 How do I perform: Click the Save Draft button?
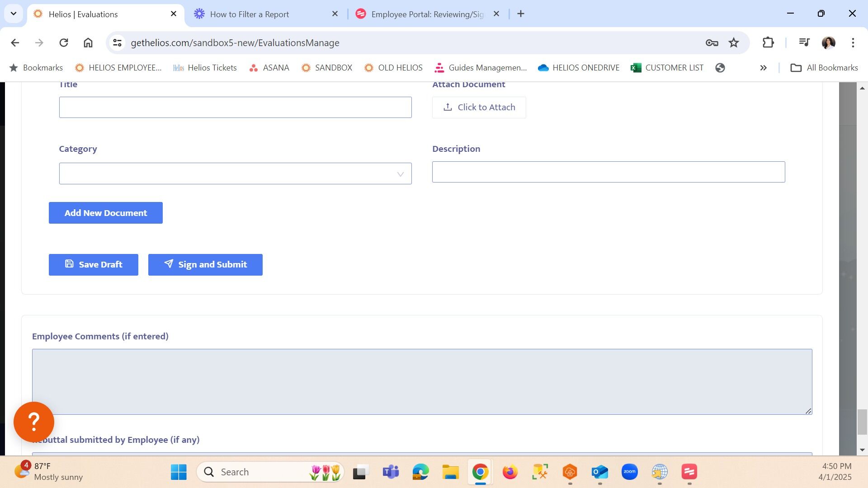pyautogui.click(x=94, y=264)
